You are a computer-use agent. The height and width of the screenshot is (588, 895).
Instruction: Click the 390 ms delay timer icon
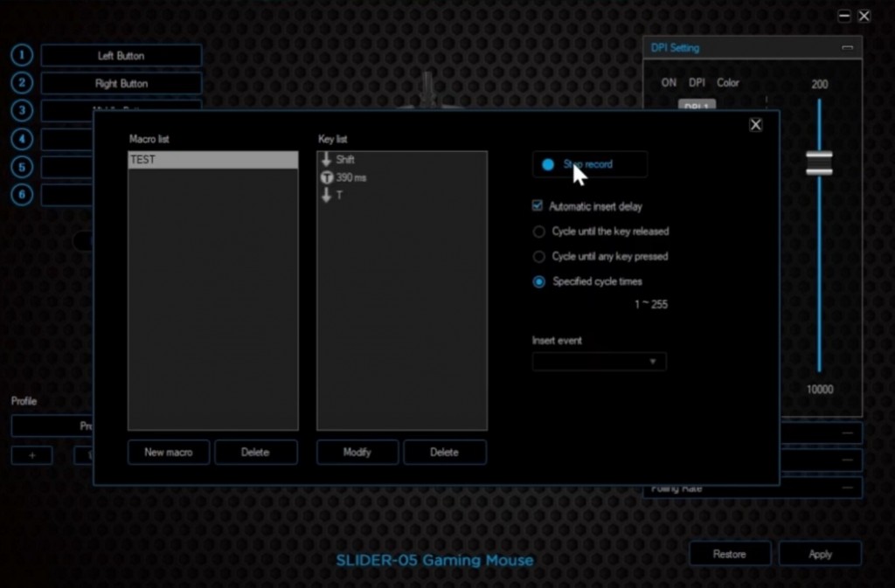327,177
